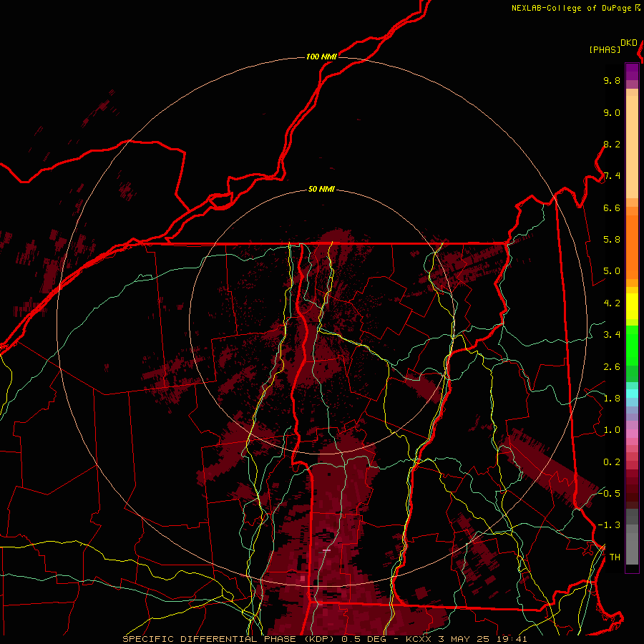Pick the cyan band in the color bar
The height and width of the screenshot is (644, 644).
click(632, 394)
